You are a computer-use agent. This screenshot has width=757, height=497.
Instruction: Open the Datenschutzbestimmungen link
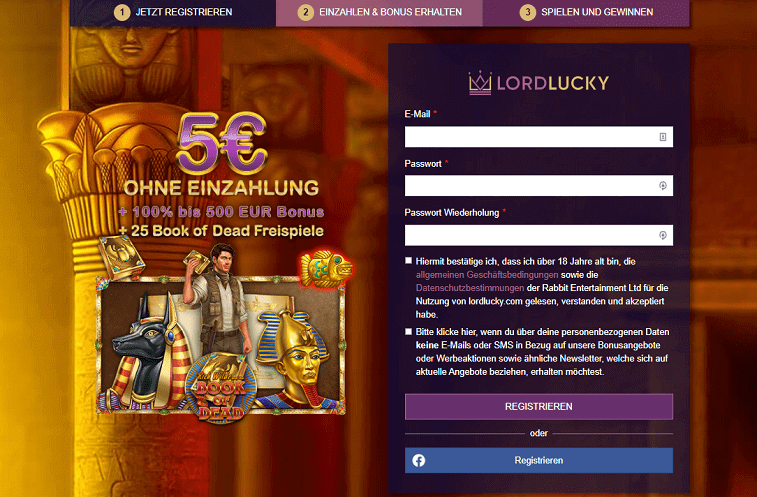click(470, 288)
